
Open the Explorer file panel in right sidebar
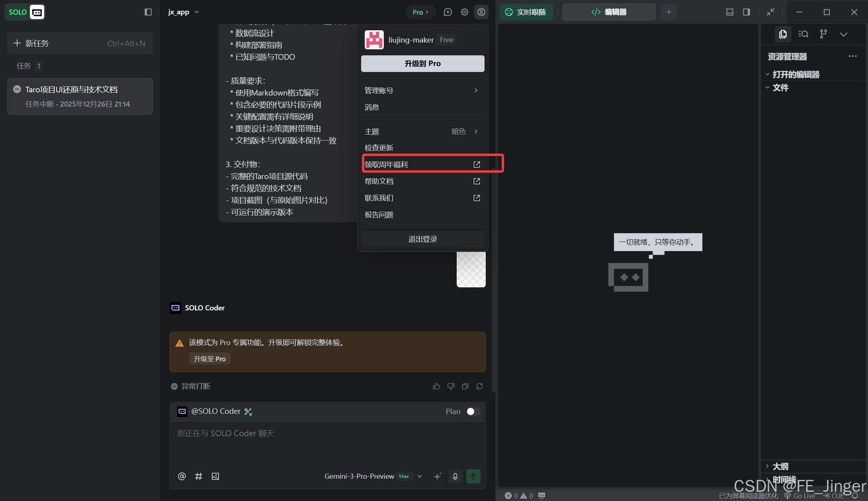point(783,34)
